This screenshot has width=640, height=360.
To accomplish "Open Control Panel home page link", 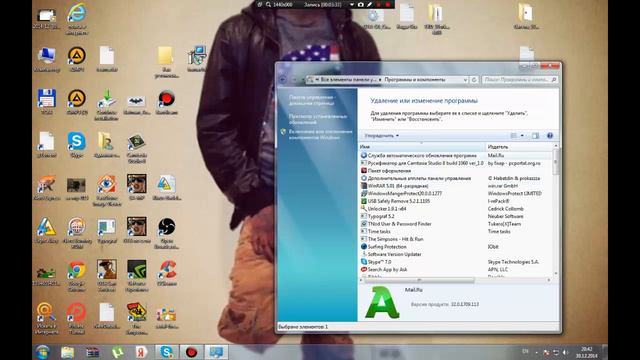I will tap(312, 100).
